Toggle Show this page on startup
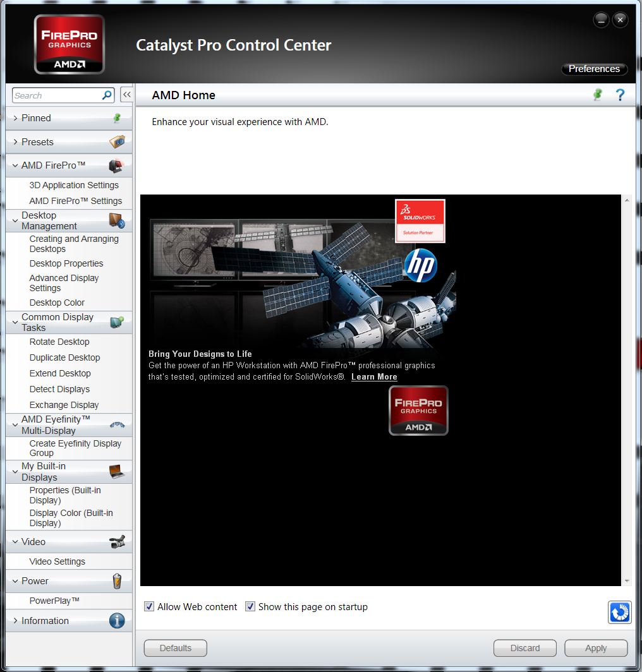The width and height of the screenshot is (642, 672). (250, 606)
